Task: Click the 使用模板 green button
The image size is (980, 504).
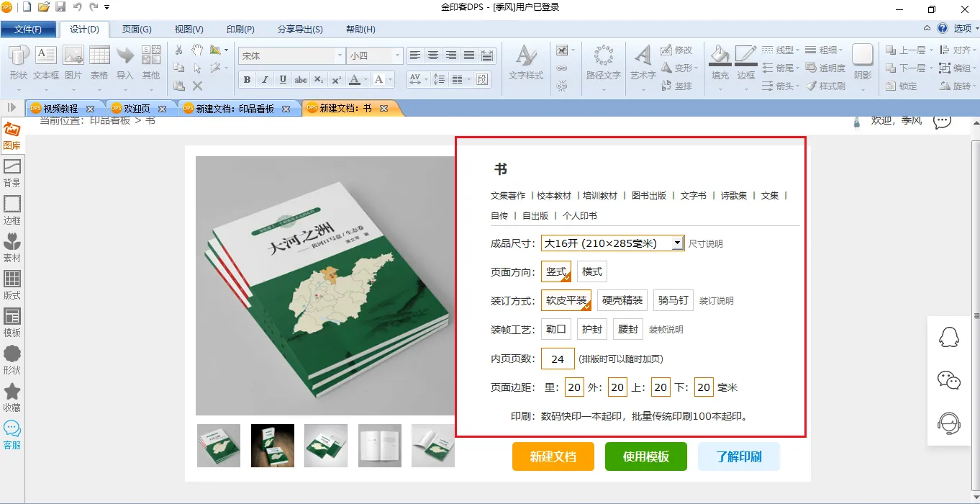Action: pyautogui.click(x=645, y=456)
